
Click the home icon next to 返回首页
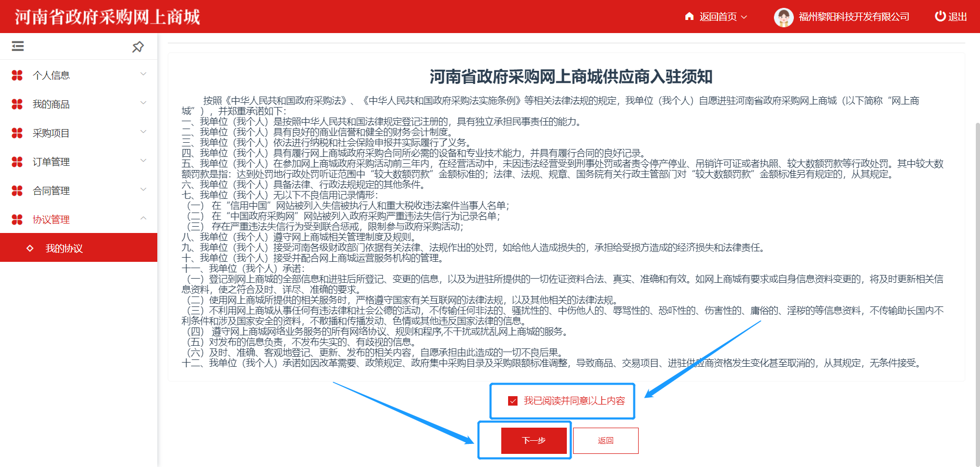[x=690, y=16]
